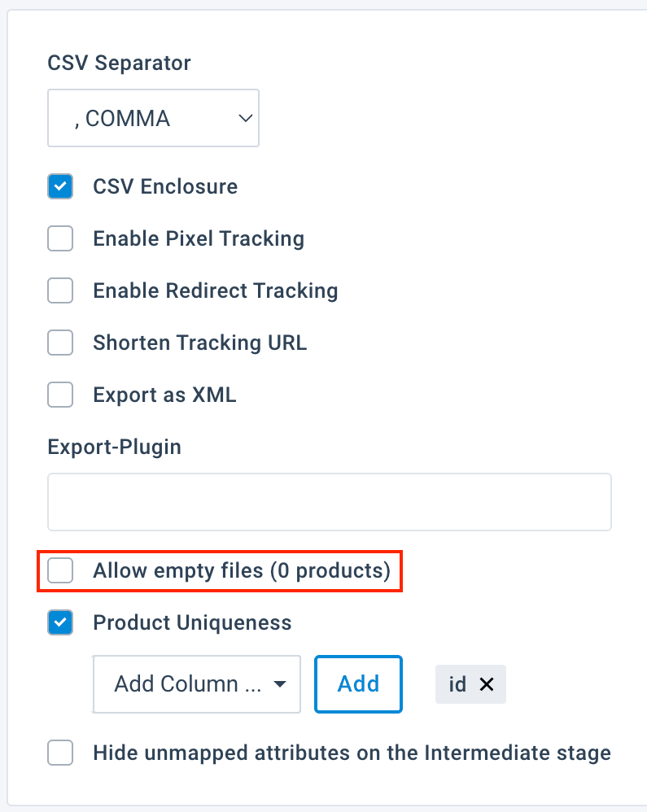Screen dimensions: 647x812
Task: Check the Shorten Tracking URL box
Action: coord(60,343)
